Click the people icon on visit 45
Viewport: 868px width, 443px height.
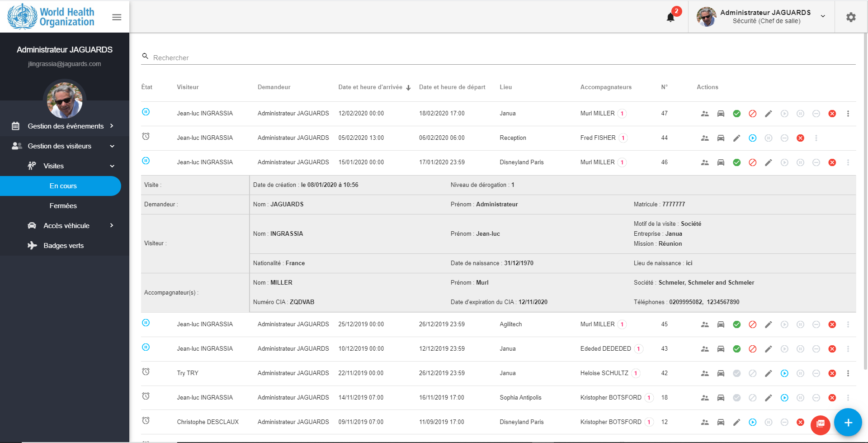coord(705,324)
